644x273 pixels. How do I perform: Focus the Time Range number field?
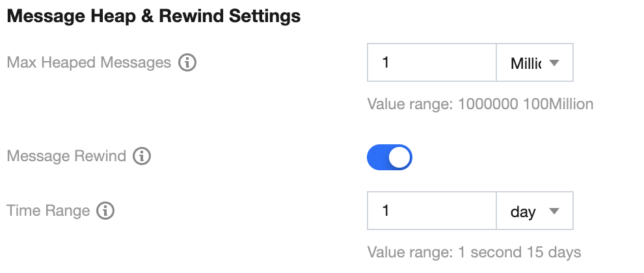432,211
